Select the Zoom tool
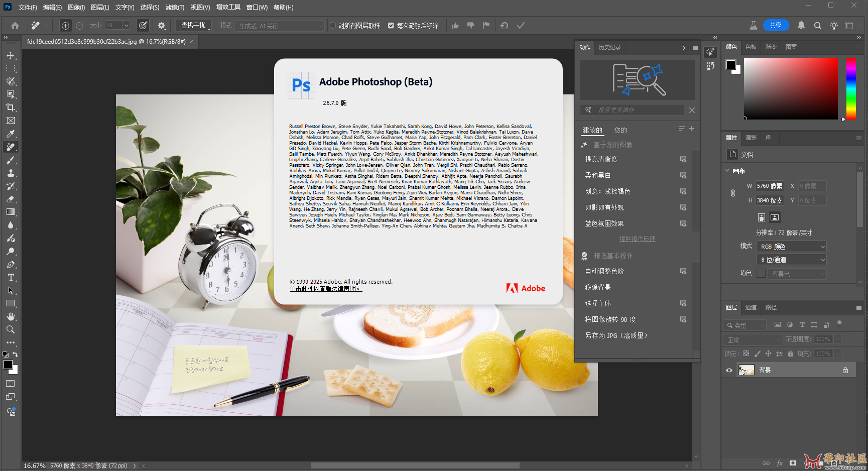 coord(11,329)
